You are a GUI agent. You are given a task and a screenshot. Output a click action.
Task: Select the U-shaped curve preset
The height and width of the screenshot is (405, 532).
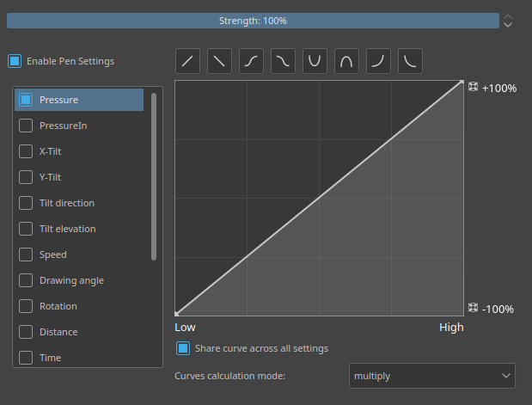tap(315, 61)
